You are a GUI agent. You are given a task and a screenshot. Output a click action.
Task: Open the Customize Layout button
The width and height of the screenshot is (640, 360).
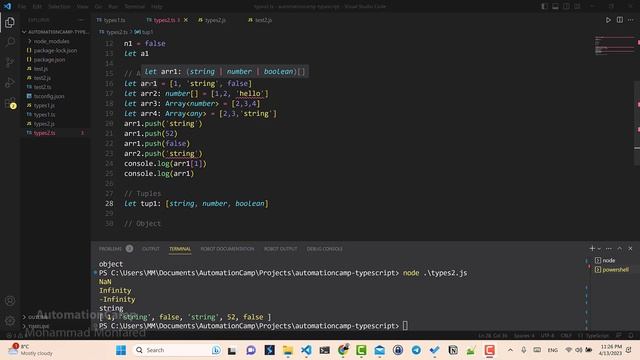577,6
